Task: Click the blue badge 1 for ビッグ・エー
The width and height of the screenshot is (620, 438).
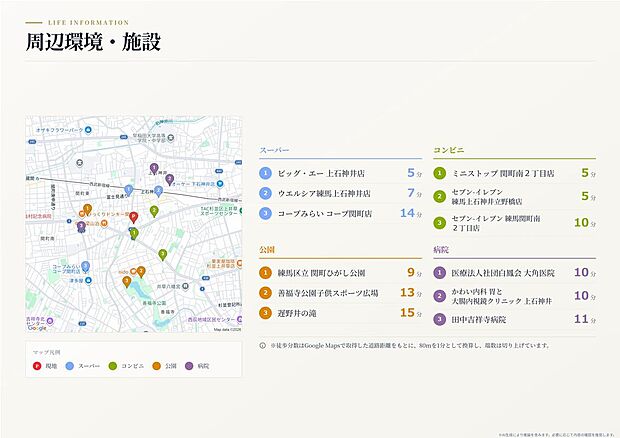Action: pyautogui.click(x=265, y=173)
